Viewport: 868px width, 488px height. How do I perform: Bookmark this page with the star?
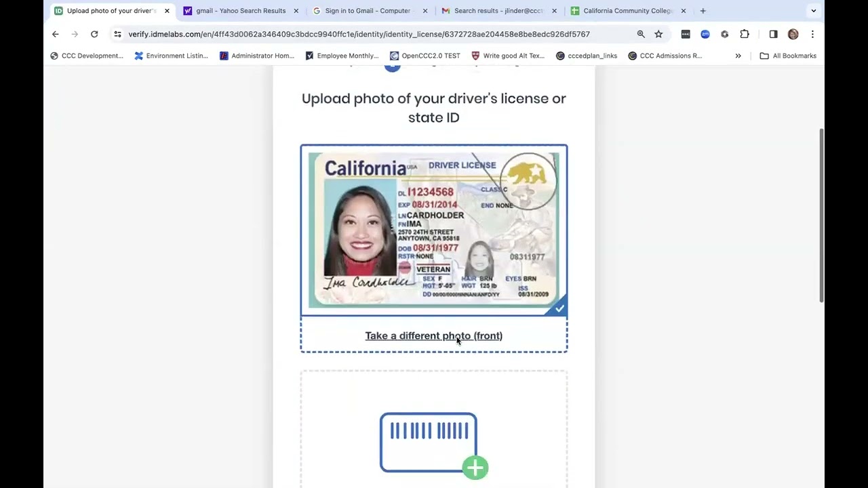point(658,34)
